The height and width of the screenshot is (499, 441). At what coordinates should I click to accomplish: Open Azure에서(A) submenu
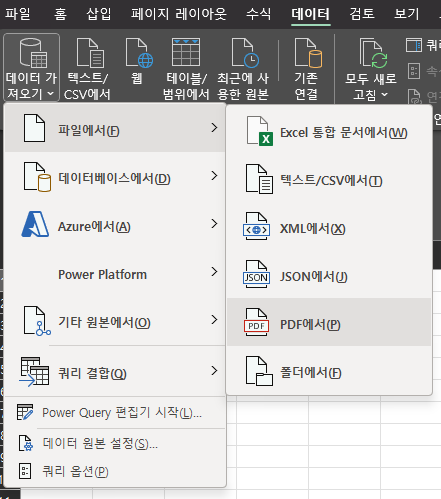coord(115,225)
